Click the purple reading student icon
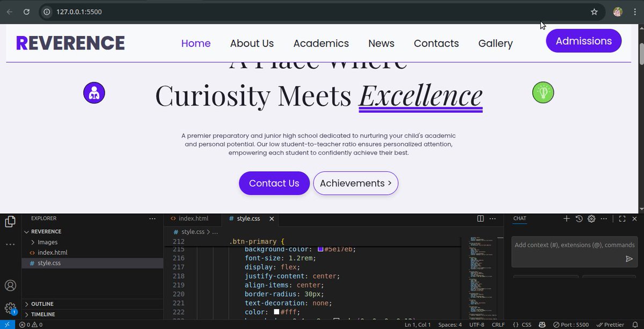The width and height of the screenshot is (644, 329). 94,93
